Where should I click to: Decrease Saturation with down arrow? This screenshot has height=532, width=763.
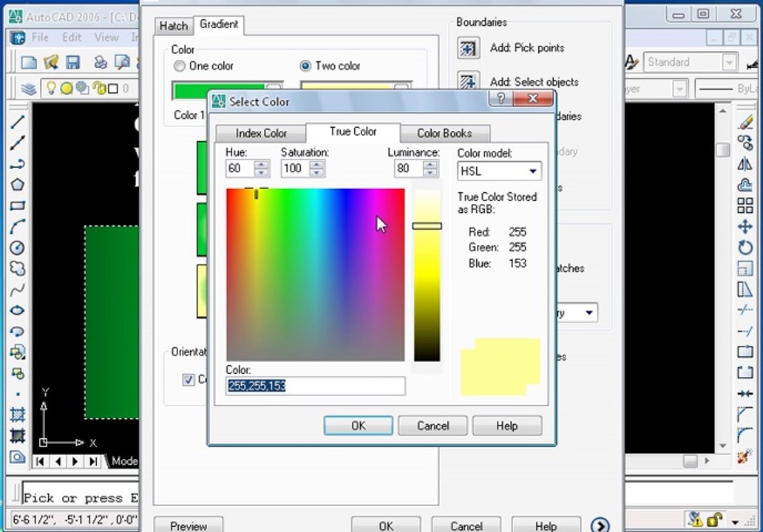coord(316,173)
